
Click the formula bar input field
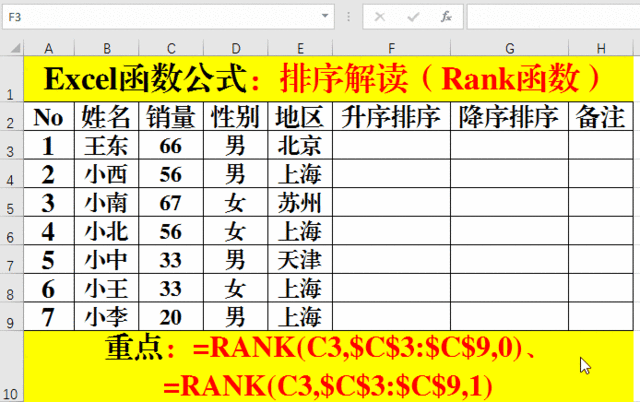click(553, 17)
